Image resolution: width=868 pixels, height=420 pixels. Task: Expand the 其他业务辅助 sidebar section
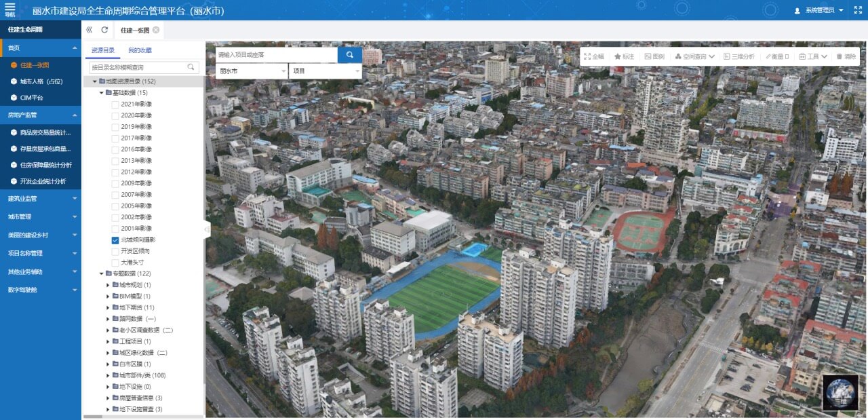[x=41, y=271]
